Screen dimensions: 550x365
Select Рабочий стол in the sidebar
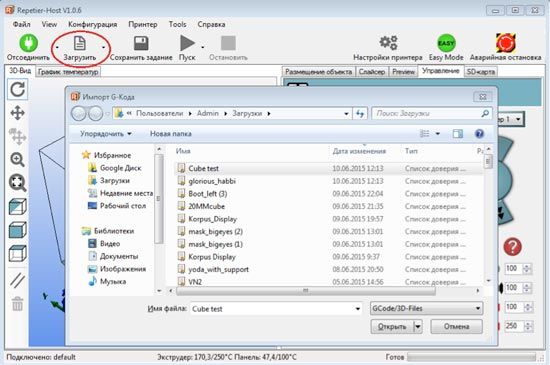[122, 206]
